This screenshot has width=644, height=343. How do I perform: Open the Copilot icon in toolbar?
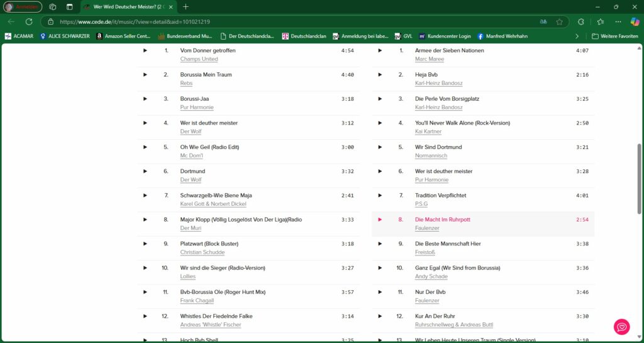(x=635, y=22)
